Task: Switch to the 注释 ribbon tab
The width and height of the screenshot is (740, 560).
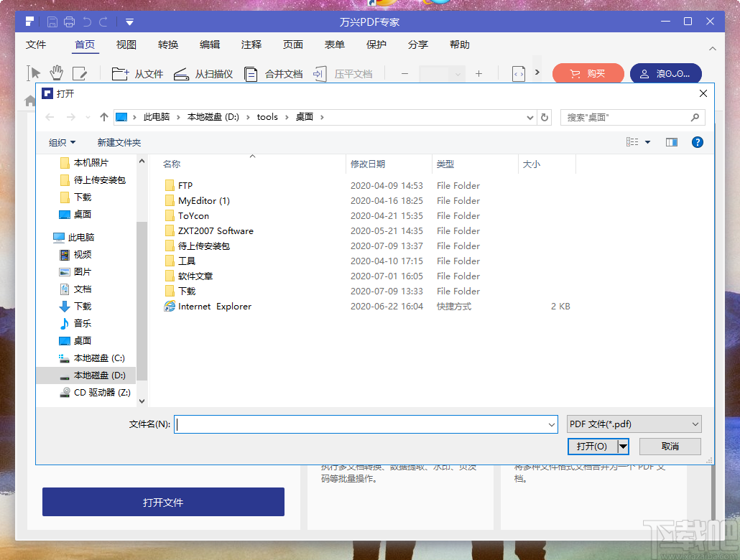Action: click(251, 45)
